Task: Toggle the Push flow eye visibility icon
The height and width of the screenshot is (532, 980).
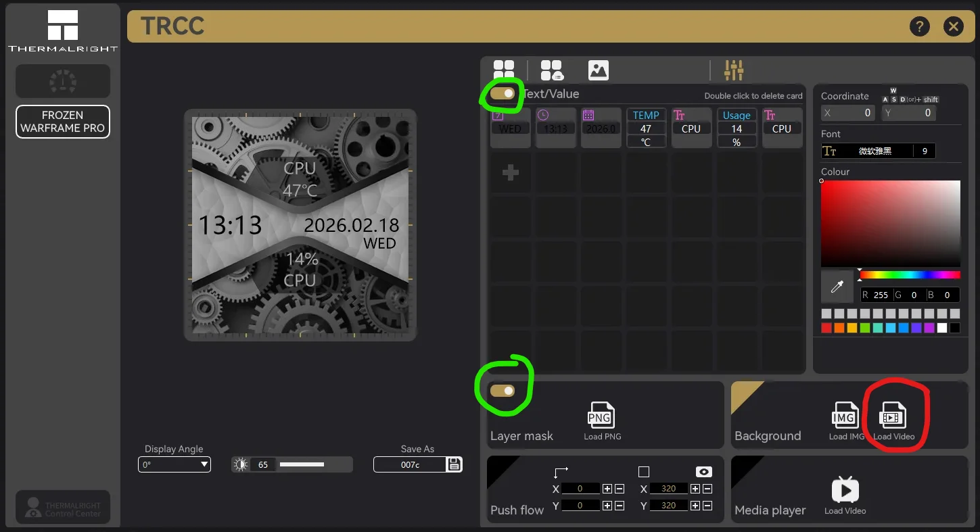Action: pos(704,472)
